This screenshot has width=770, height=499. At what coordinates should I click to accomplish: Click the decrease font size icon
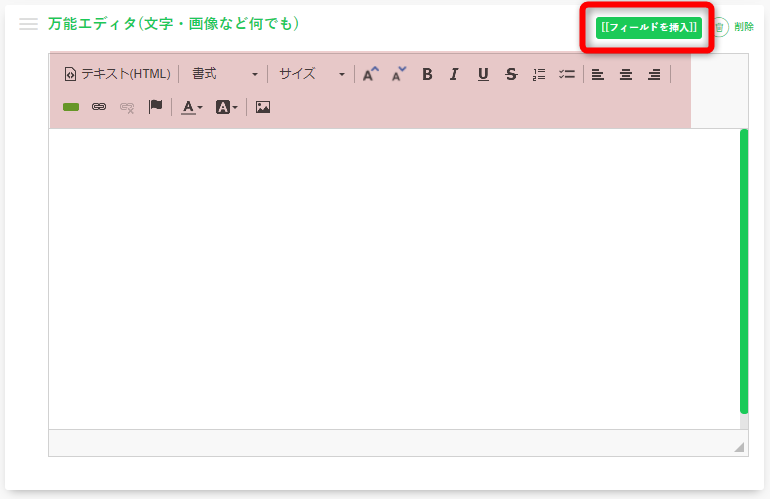coord(399,74)
